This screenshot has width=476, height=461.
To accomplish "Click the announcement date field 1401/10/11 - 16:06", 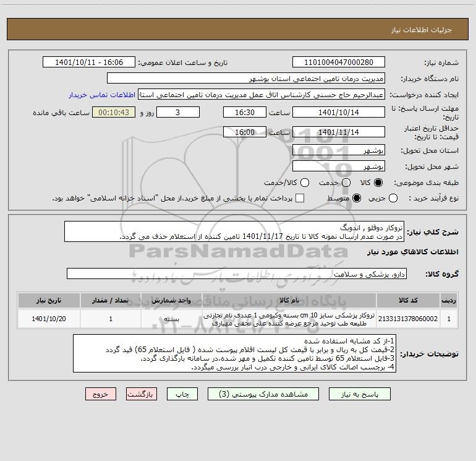I will (89, 62).
